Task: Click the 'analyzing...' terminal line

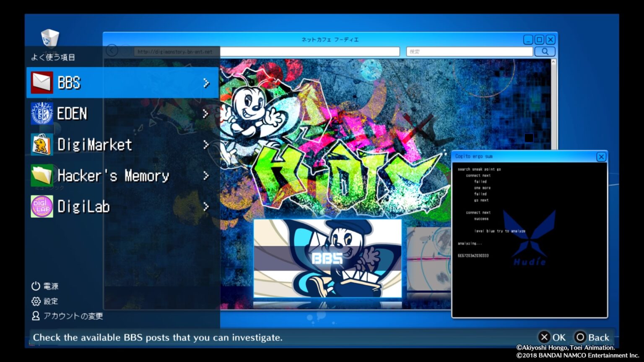Action: (470, 243)
